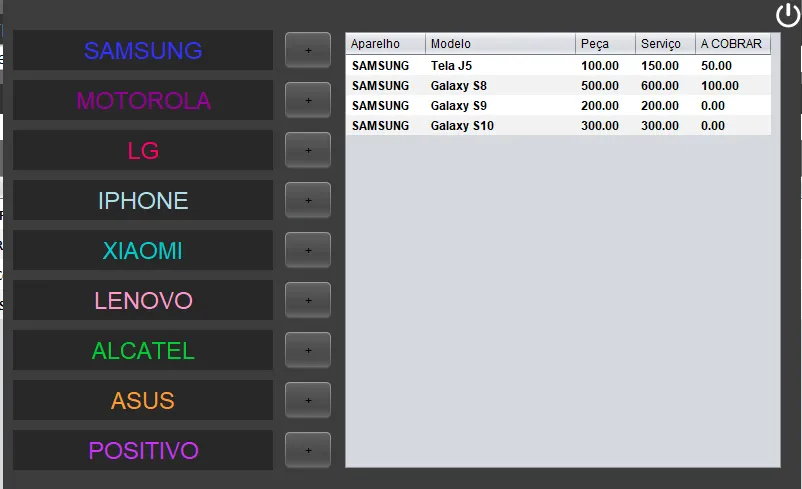The width and height of the screenshot is (802, 489).
Task: Open the ALCATEL brand panel
Action: 143,350
